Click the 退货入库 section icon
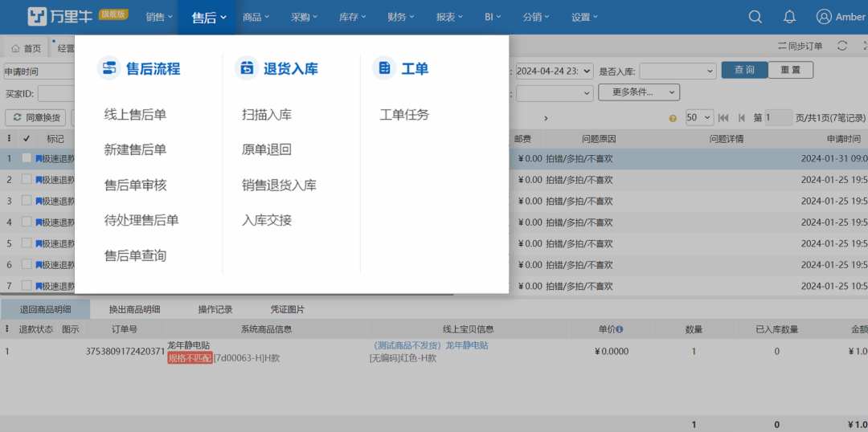The height and width of the screenshot is (432, 868). [246, 68]
